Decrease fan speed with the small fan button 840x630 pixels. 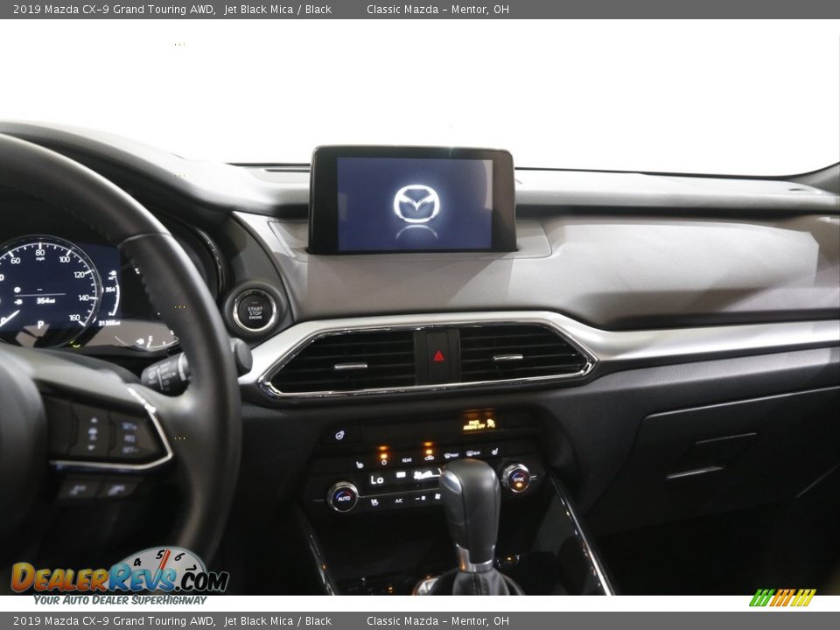coord(421,498)
